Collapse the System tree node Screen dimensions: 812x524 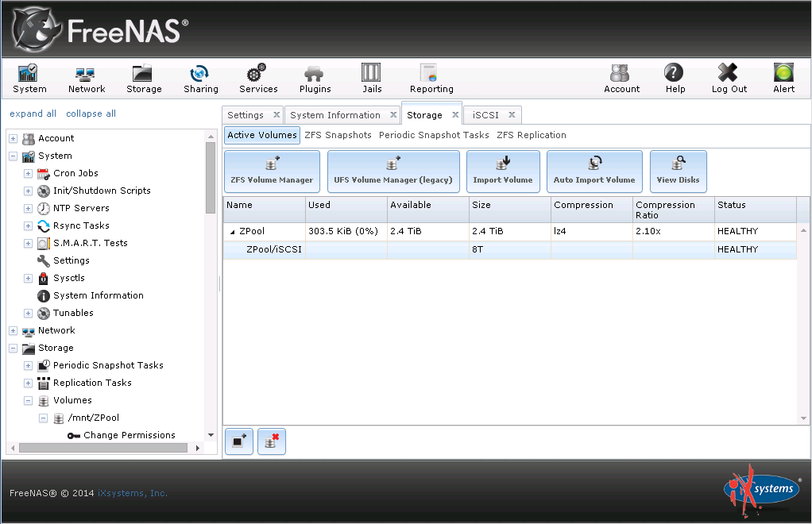14,156
